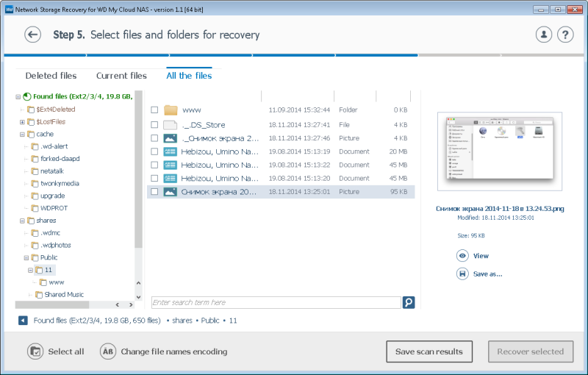Click the breadcrumb back arrow icon
This screenshot has height=375, width=588.
point(23,321)
